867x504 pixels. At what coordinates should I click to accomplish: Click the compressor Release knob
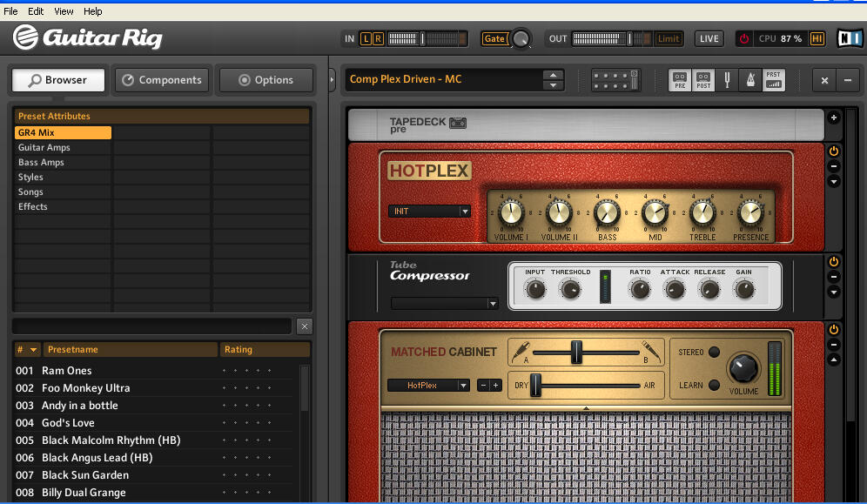pyautogui.click(x=709, y=289)
